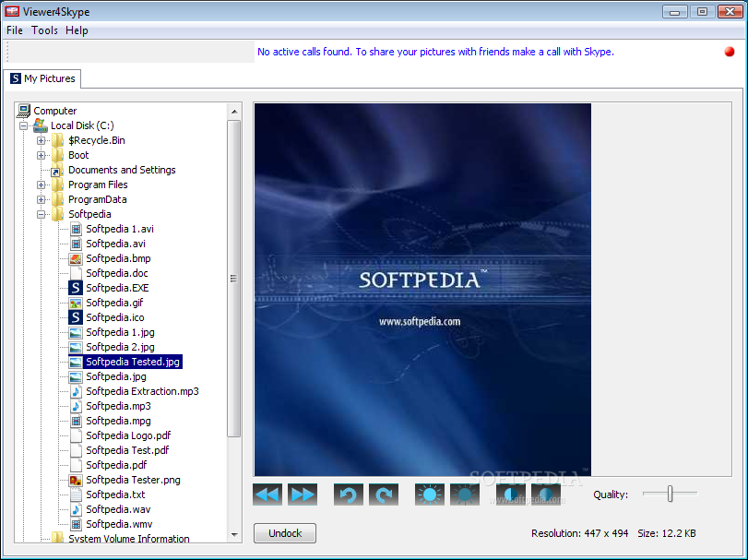Select Softpedia 1.jpg in tree
The image size is (748, 560).
coord(120,332)
